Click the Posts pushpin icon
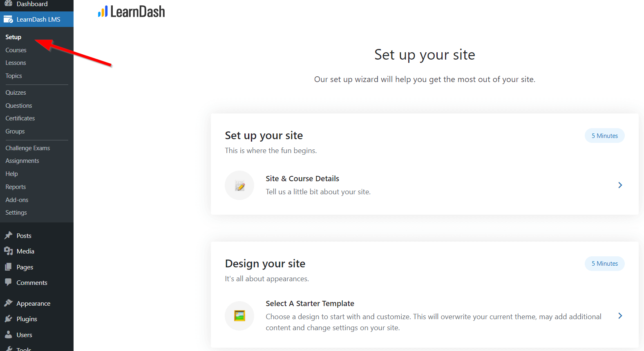 coord(8,235)
